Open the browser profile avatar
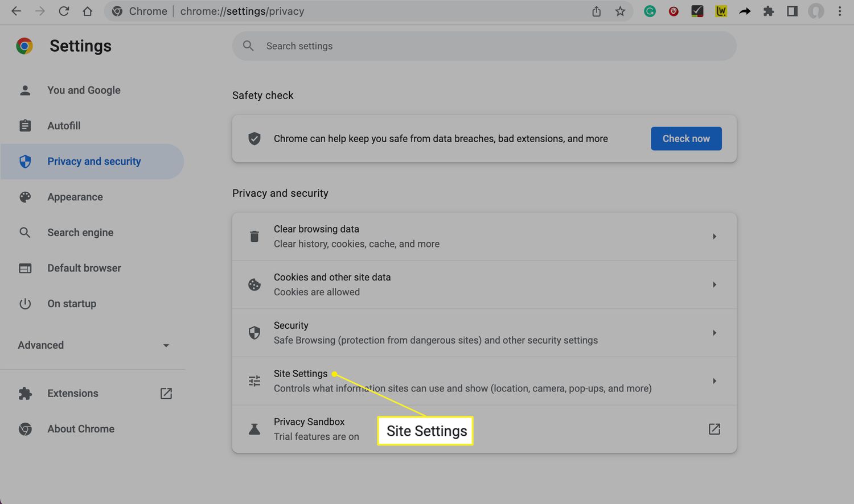The width and height of the screenshot is (854, 504). pyautogui.click(x=816, y=11)
